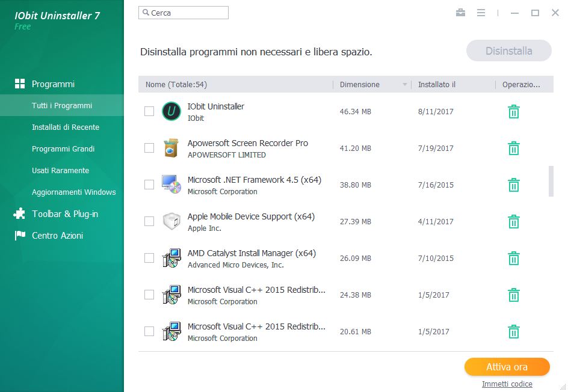The image size is (568, 392).
Task: Expand the Toolbar & Plug-in section
Action: click(x=64, y=214)
